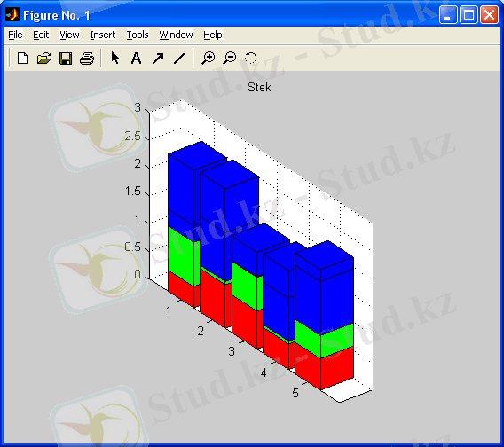This screenshot has height=447, width=504.
Task: Select the Insert Text tool
Action: click(x=137, y=59)
